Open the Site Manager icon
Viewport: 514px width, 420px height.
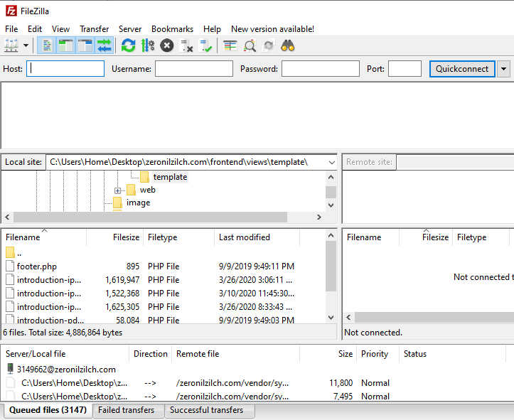click(x=11, y=45)
